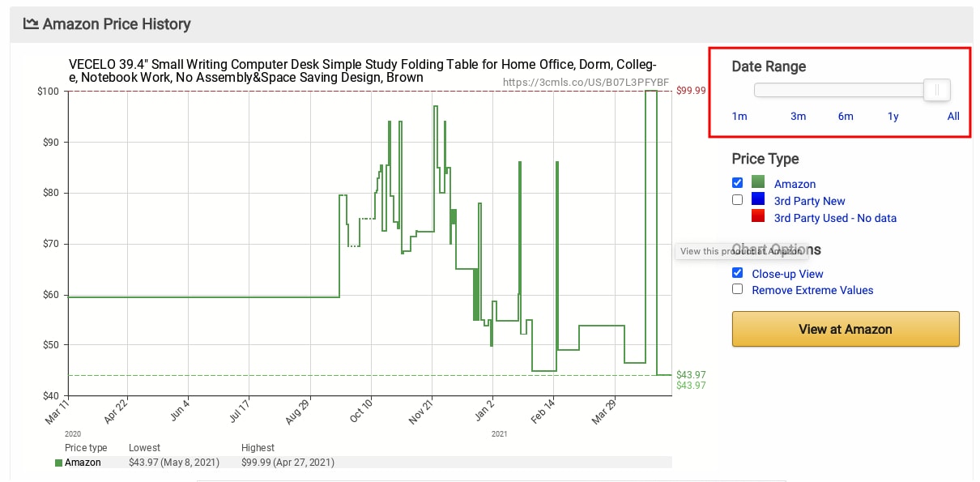Image resolution: width=980 pixels, height=482 pixels.
Task: Click the View at Amazon button
Action: pyautogui.click(x=846, y=329)
